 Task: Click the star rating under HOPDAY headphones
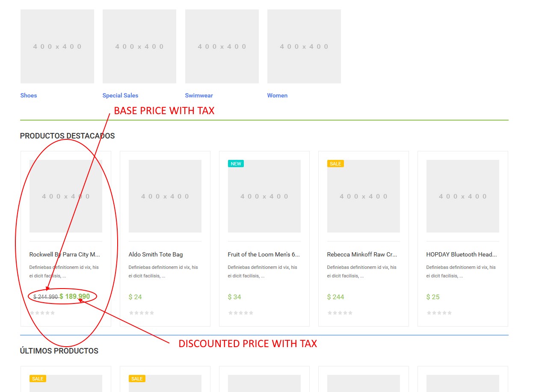pyautogui.click(x=439, y=312)
